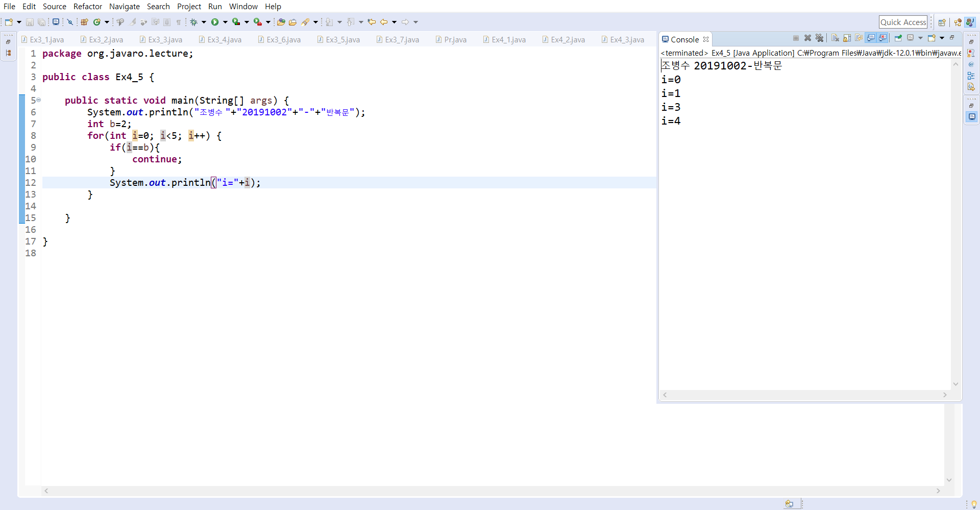Open the Run button dropdown arrow
980x510 pixels.
click(x=225, y=22)
